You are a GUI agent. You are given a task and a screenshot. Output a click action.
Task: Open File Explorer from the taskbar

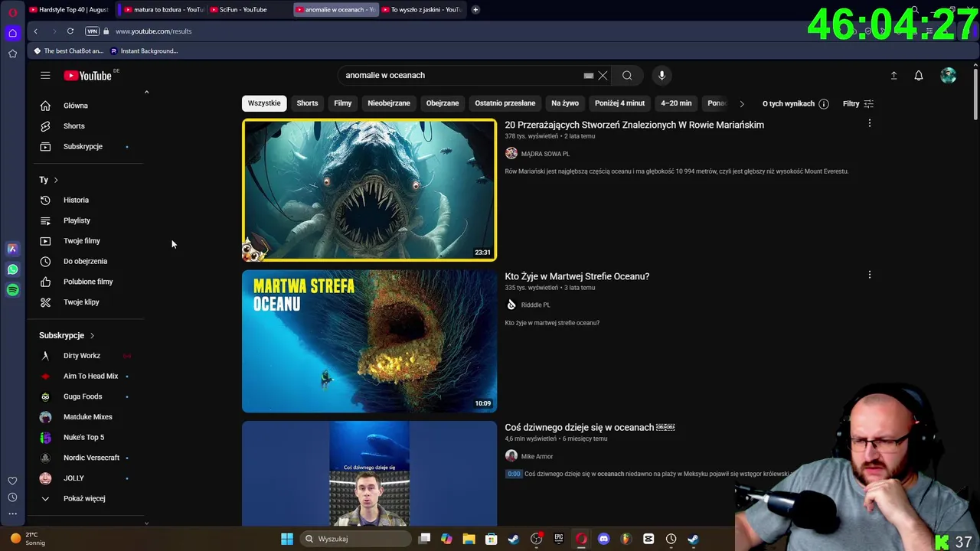coord(469,539)
